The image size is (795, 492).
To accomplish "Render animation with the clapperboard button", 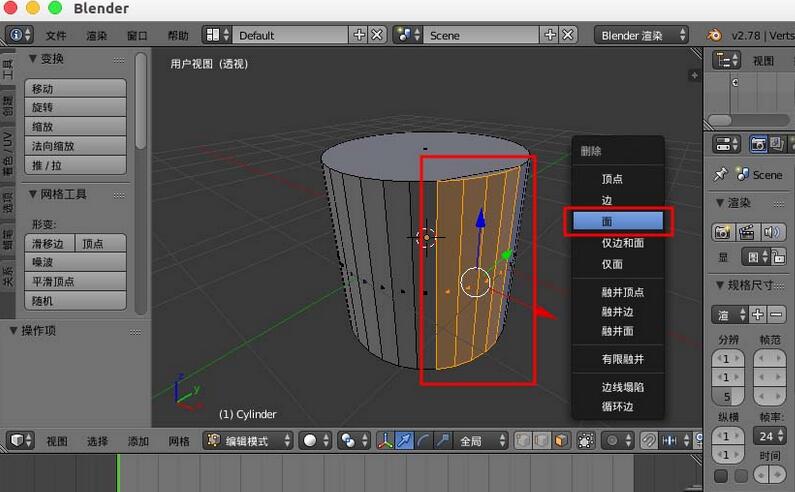I will coord(746,232).
